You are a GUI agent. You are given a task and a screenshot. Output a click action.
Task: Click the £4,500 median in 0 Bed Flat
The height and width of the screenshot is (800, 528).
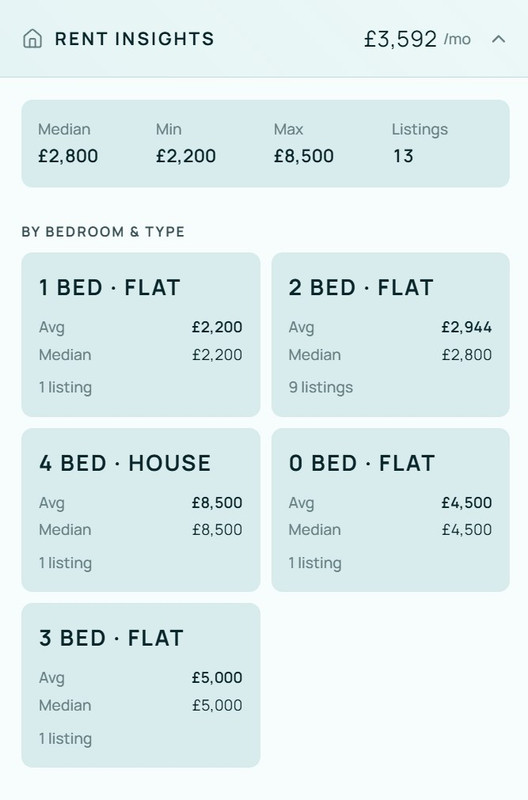tap(467, 530)
